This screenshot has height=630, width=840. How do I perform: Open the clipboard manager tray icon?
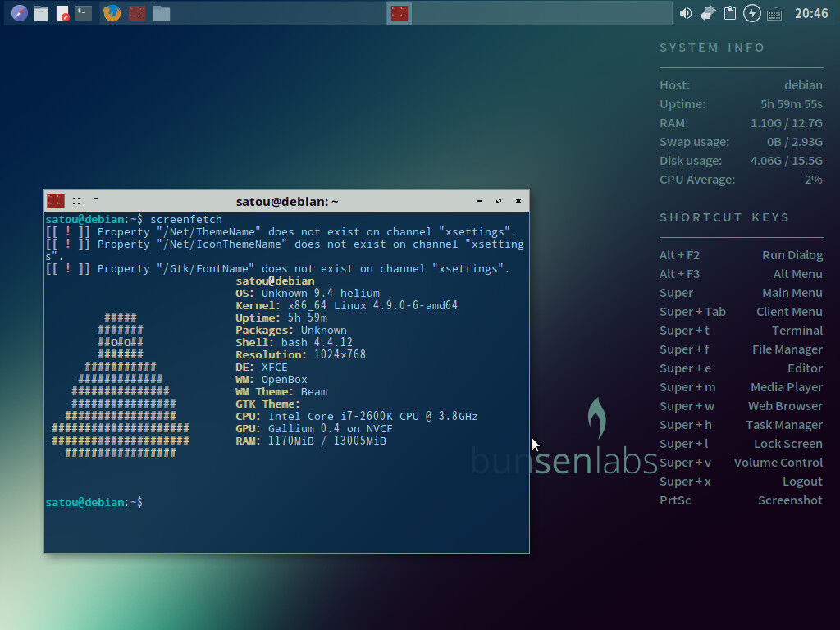729,13
